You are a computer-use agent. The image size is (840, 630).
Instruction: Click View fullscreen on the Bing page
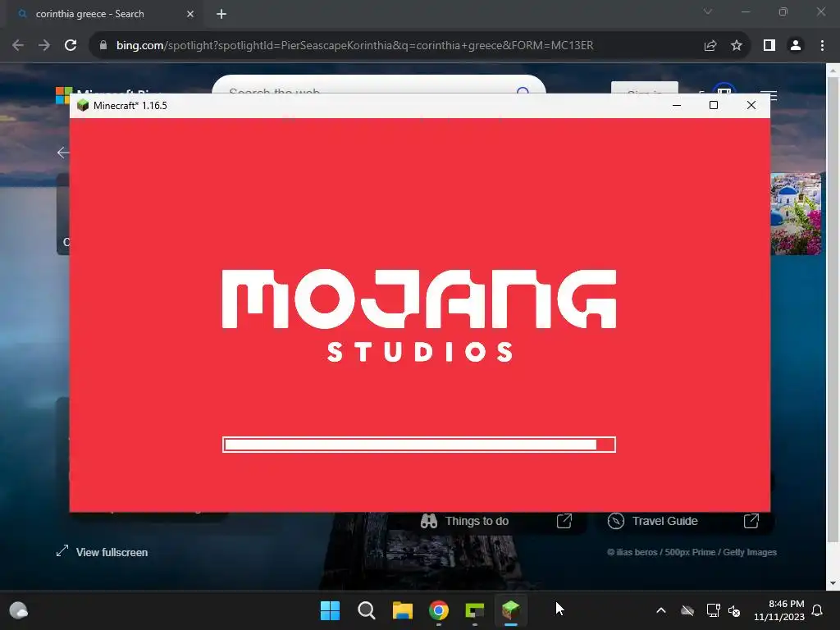point(102,552)
